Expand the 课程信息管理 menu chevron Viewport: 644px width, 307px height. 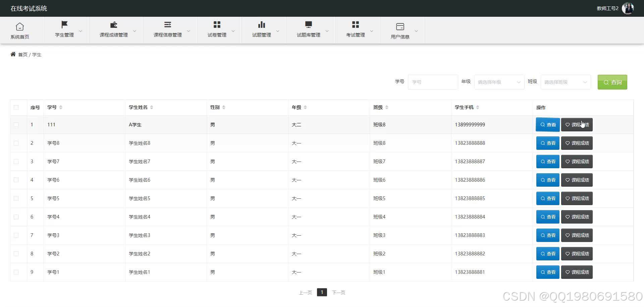pyautogui.click(x=189, y=31)
